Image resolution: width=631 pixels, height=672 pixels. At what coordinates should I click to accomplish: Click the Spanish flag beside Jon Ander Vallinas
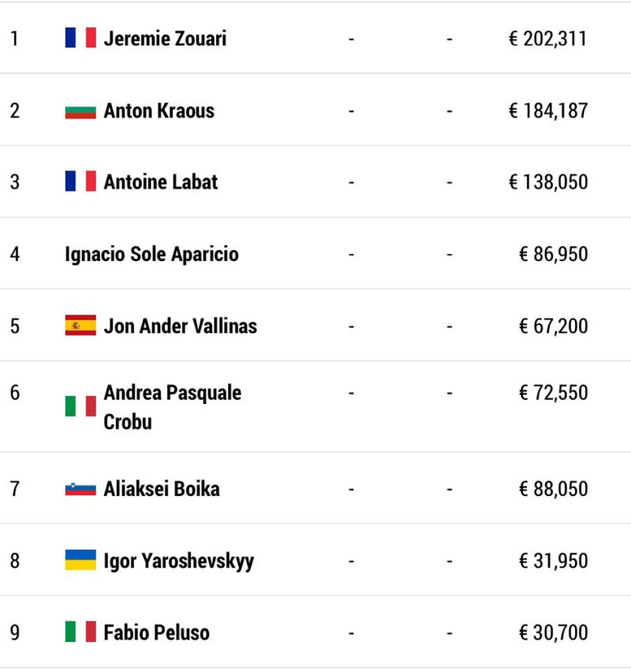[80, 325]
